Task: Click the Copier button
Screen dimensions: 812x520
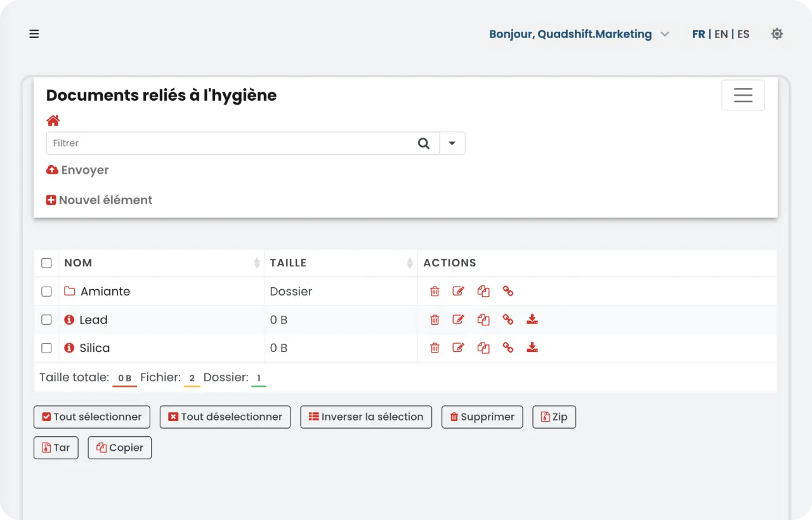Action: [x=120, y=448]
